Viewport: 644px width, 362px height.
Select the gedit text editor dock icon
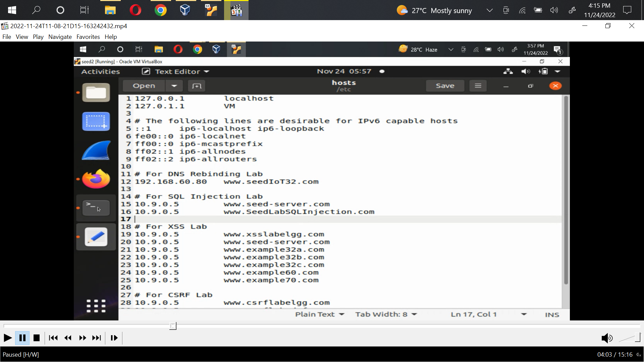(96, 237)
